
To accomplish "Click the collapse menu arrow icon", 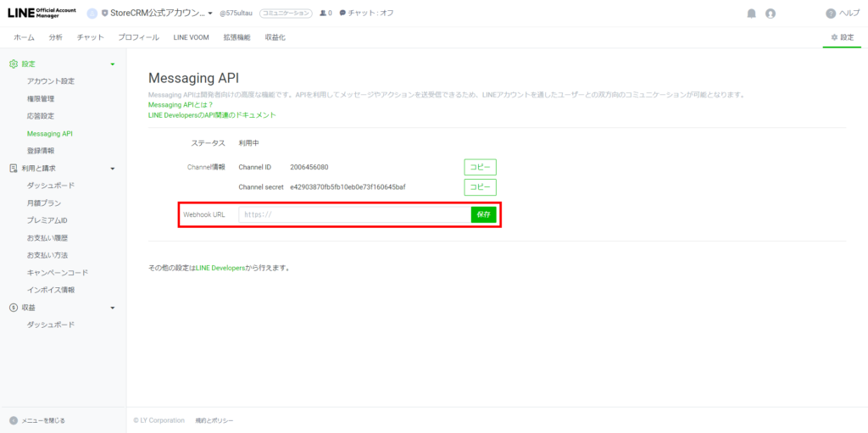I will [14, 420].
